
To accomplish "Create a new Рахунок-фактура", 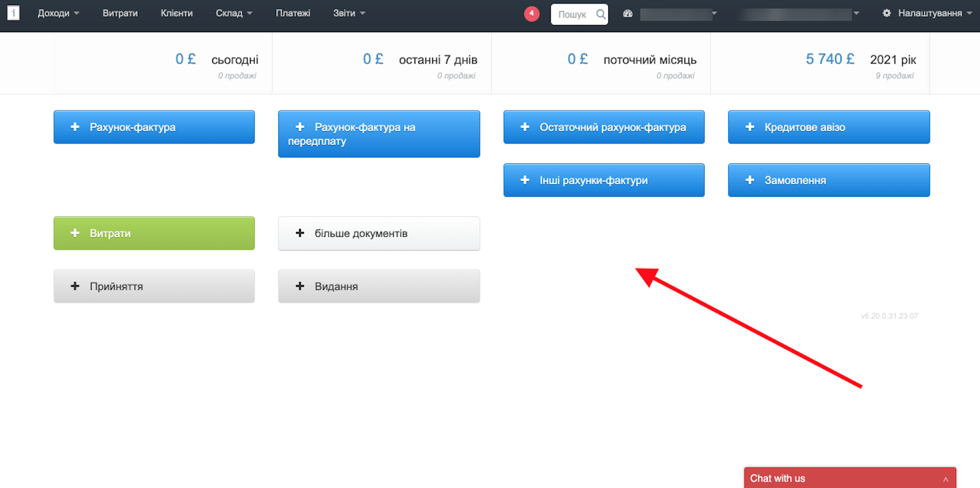I will [154, 127].
